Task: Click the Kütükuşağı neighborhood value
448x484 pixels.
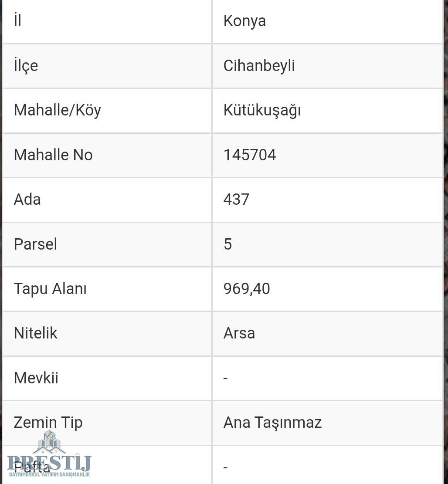Action: tap(262, 111)
